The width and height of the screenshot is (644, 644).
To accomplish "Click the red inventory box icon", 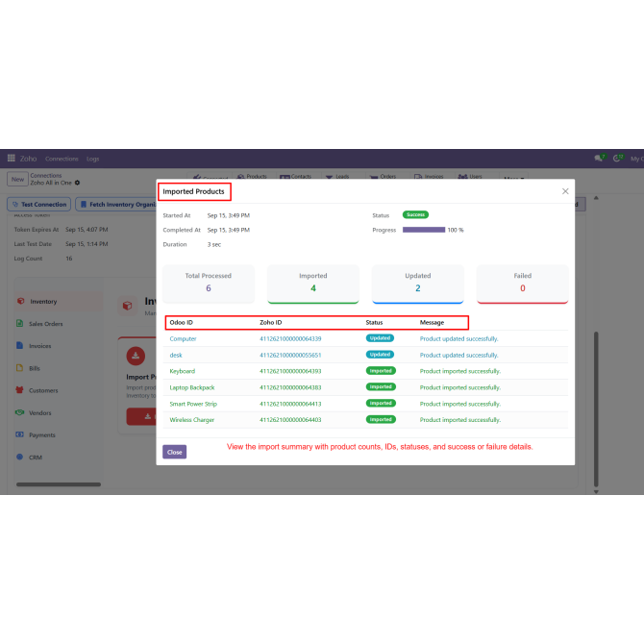I will coord(127,306).
